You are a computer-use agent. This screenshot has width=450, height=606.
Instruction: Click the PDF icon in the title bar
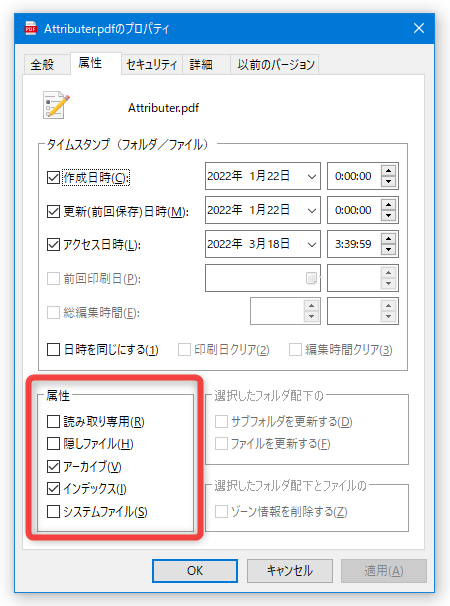click(31, 28)
